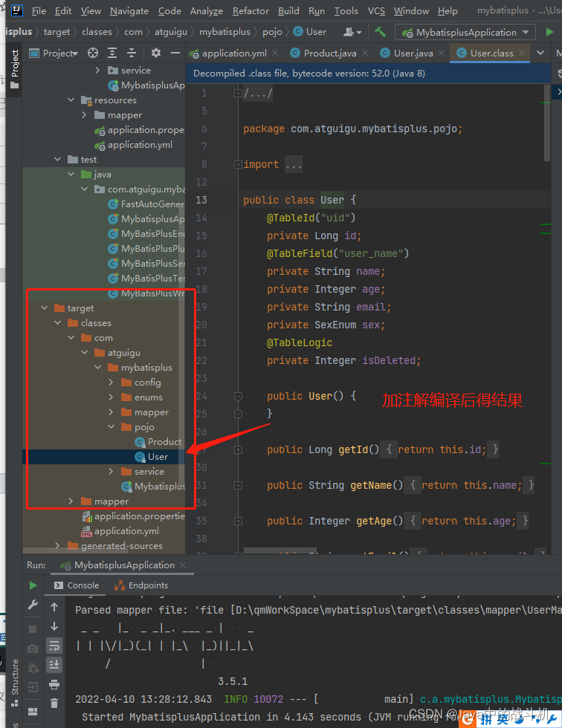Image resolution: width=562 pixels, height=728 pixels.
Task: Expand the config folder
Action: pos(111,382)
